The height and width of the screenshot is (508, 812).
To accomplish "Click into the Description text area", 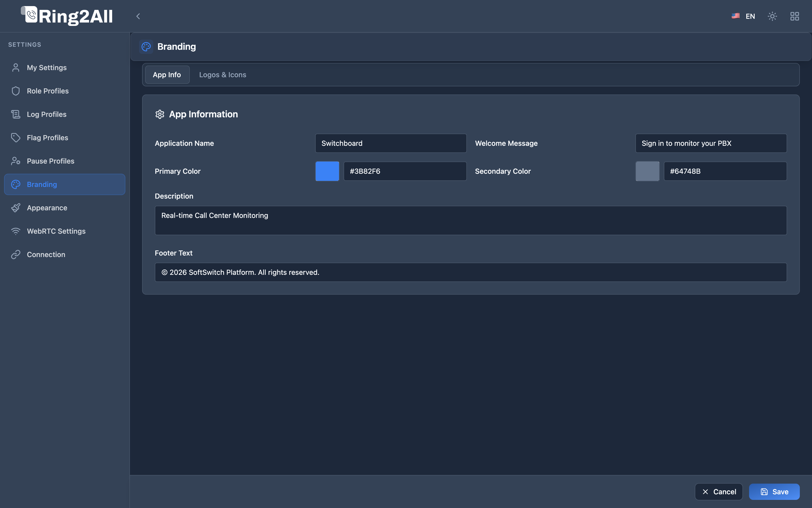I will click(471, 220).
